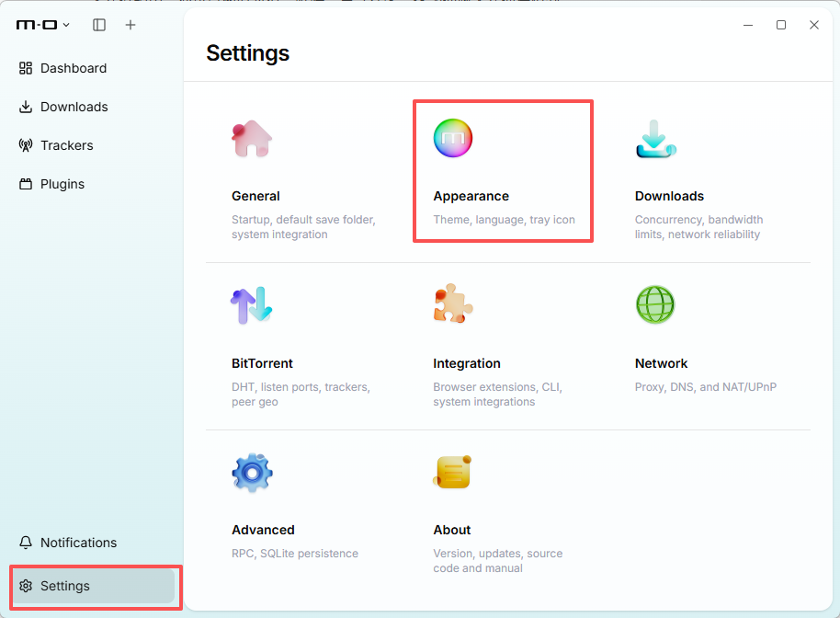Open the Network settings title
840x618 pixels.
coord(661,363)
